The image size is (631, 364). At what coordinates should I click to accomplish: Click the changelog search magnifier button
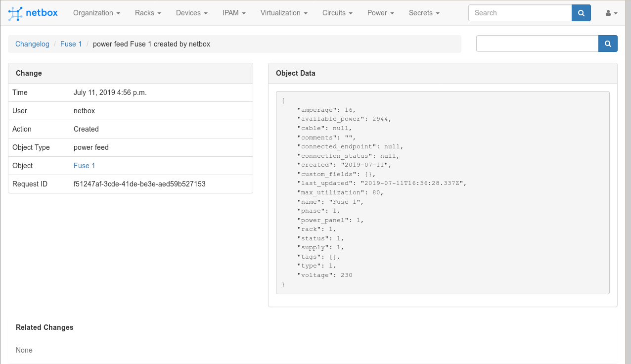608,44
